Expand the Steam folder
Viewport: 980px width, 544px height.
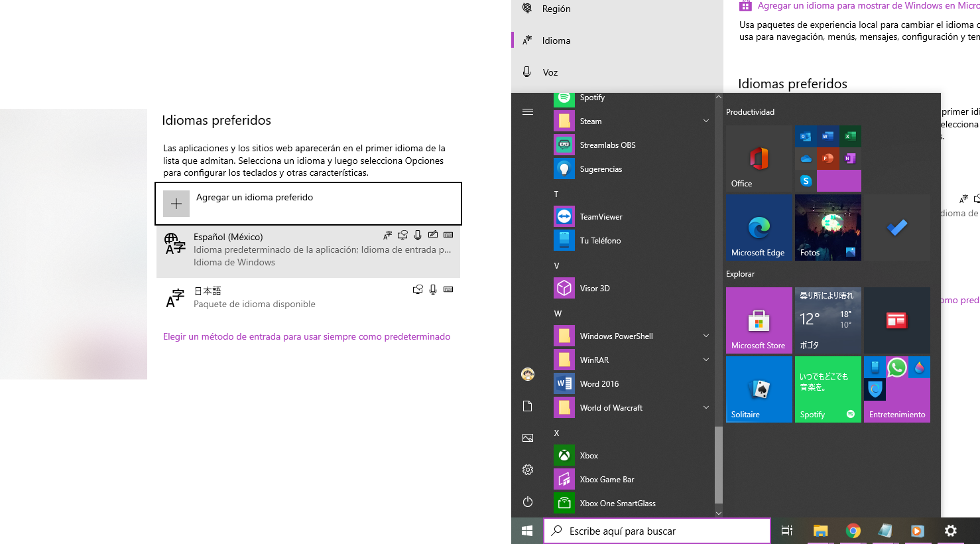click(x=706, y=121)
